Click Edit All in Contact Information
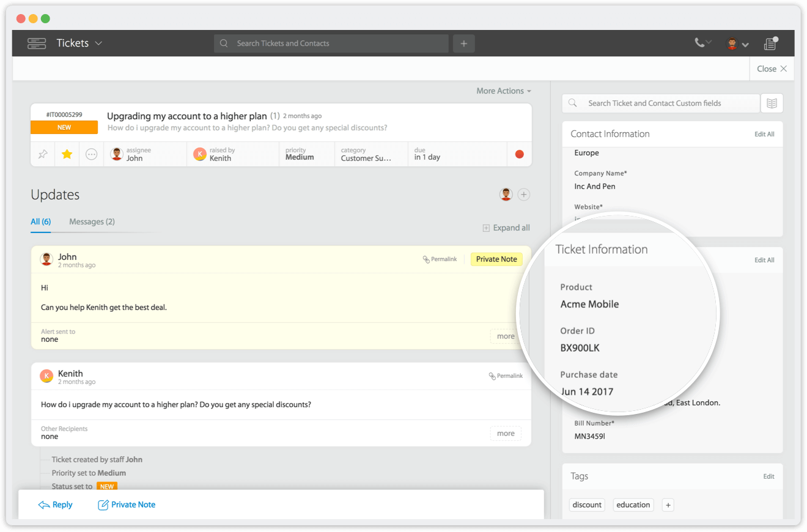807x532 pixels. click(764, 133)
